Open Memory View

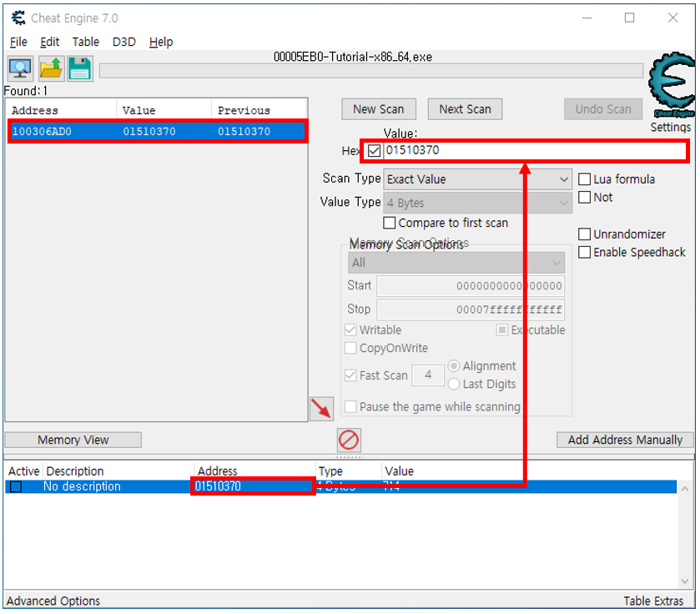point(73,440)
